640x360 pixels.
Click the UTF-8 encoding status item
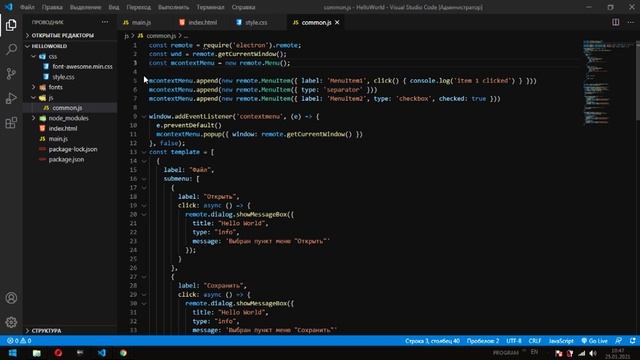pyautogui.click(x=514, y=341)
